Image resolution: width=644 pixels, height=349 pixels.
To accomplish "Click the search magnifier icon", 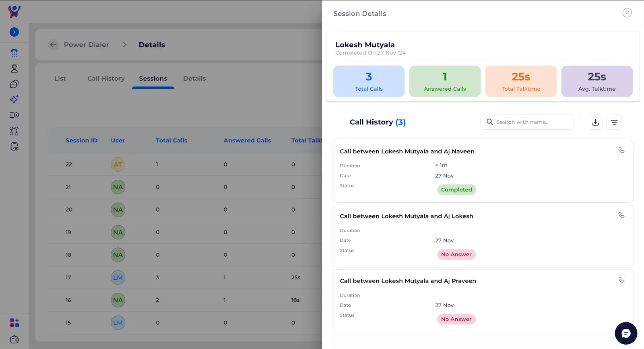I will coord(490,122).
